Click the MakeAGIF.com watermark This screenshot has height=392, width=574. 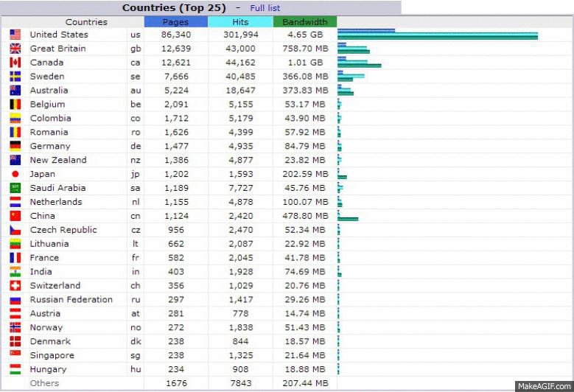coord(544,385)
